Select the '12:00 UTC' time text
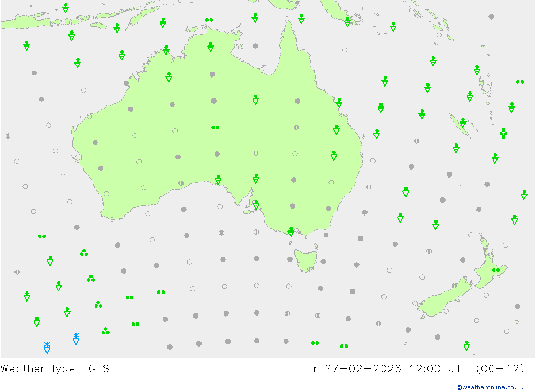The height and width of the screenshot is (392, 535). 438,369
